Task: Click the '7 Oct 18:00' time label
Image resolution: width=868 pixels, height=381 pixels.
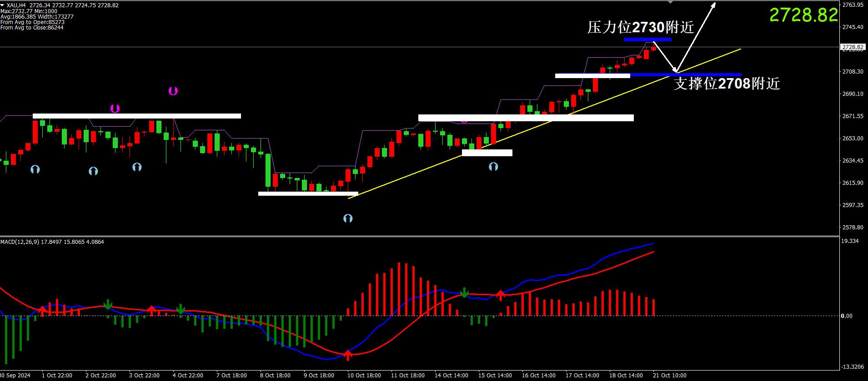Action: [x=231, y=376]
